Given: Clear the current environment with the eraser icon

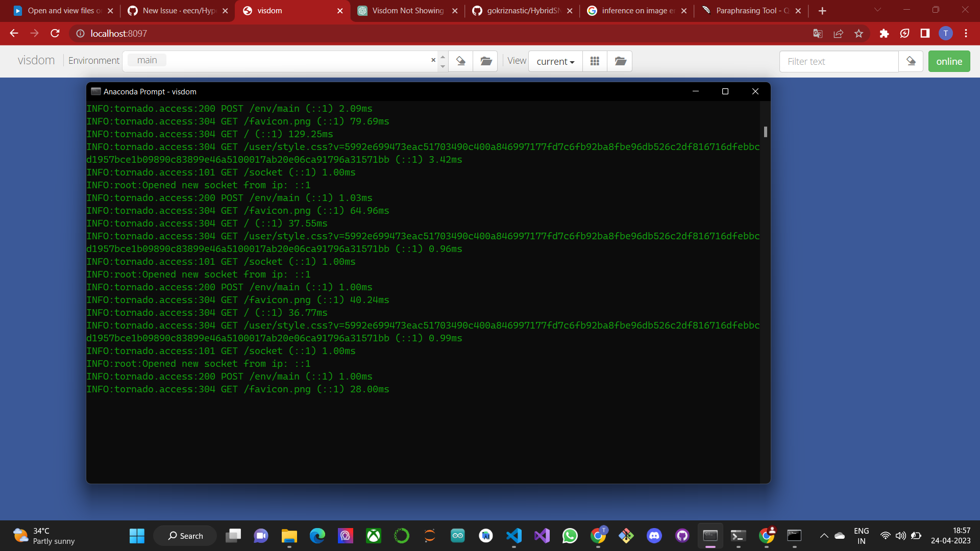Looking at the screenshot, I should [x=460, y=61].
